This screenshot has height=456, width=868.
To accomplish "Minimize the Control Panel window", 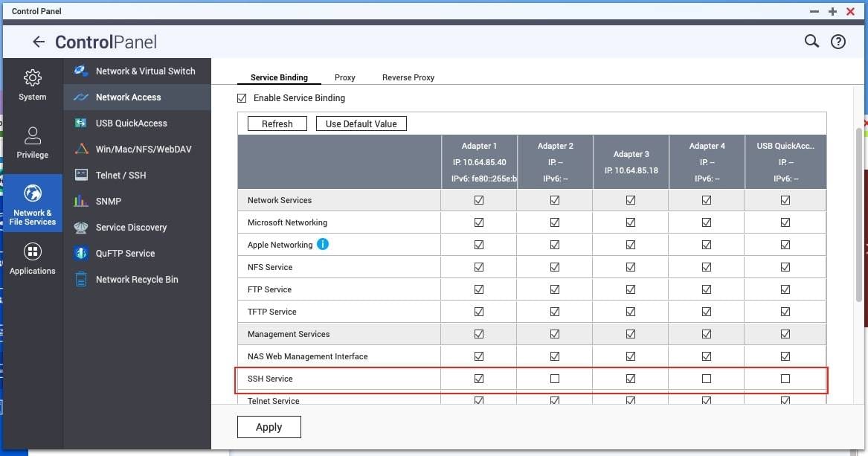I will point(814,12).
